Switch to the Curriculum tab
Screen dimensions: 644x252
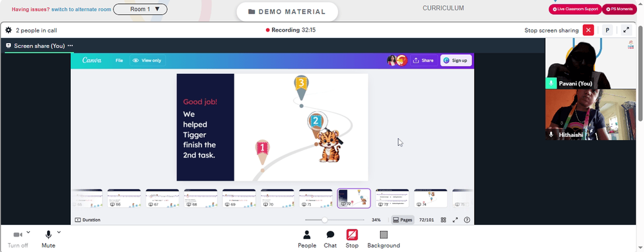coord(443,8)
